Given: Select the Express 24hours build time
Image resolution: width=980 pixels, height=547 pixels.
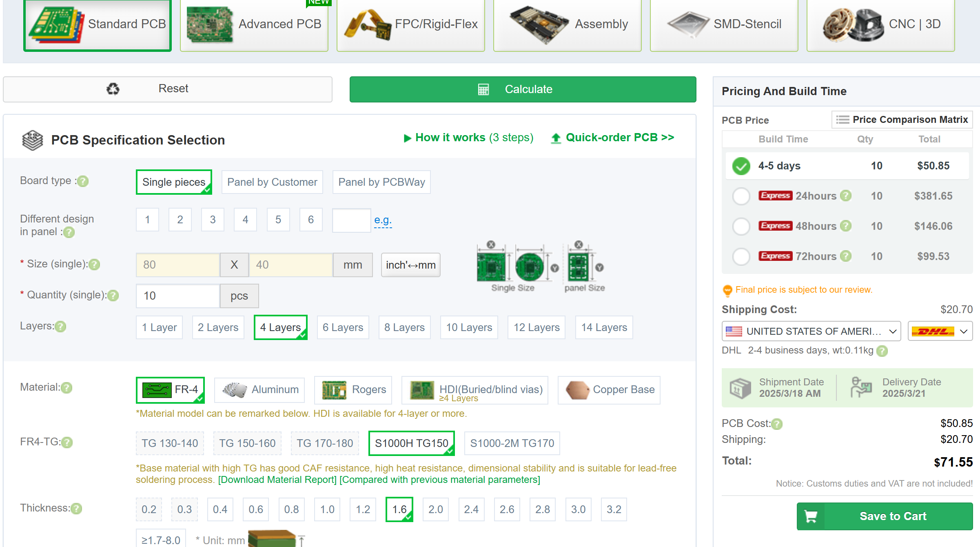Looking at the screenshot, I should [x=741, y=196].
